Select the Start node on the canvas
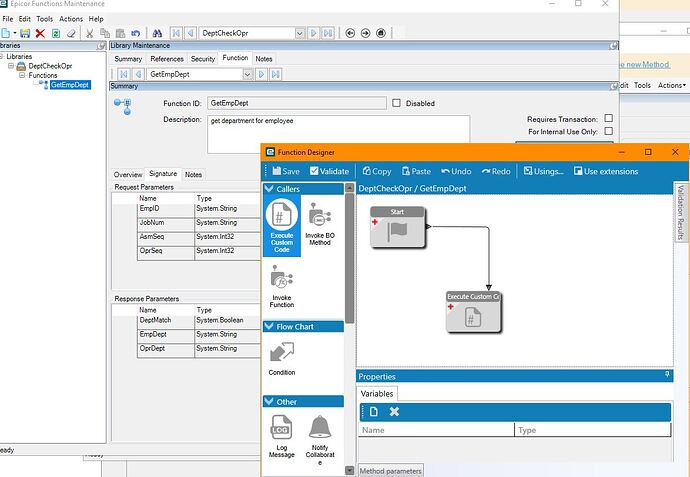Screen dimensions: 690x477 pos(398,227)
